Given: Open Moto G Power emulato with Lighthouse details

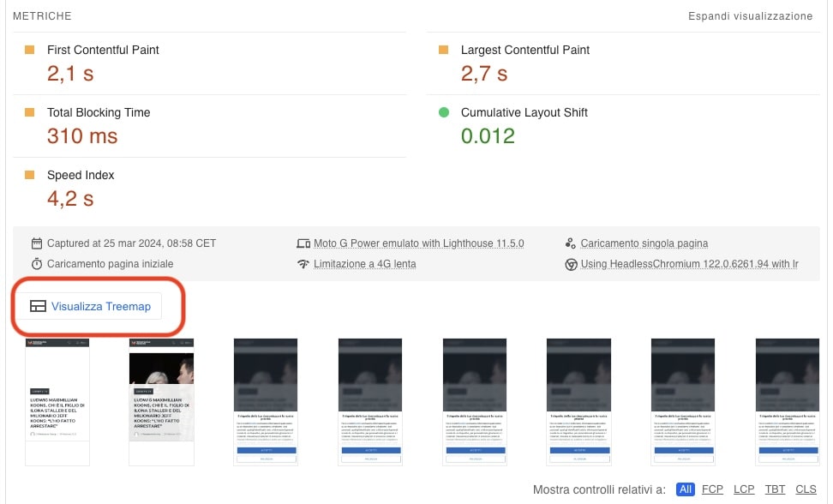Looking at the screenshot, I should [x=418, y=243].
